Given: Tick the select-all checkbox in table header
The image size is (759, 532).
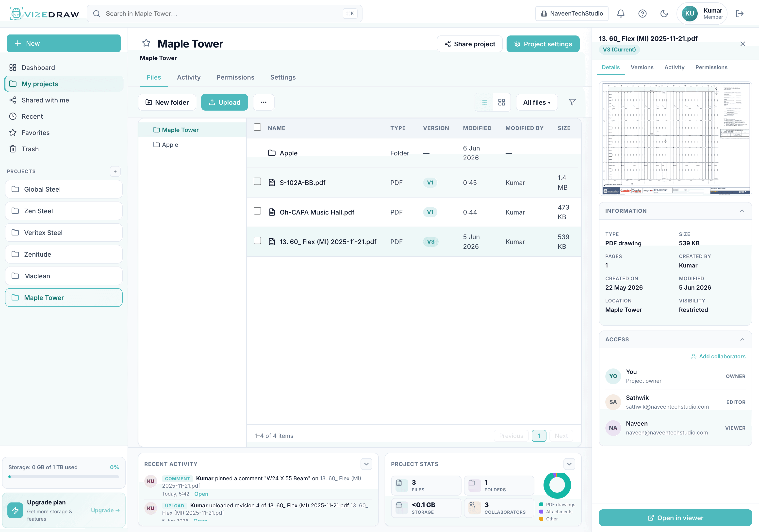Looking at the screenshot, I should (257, 127).
